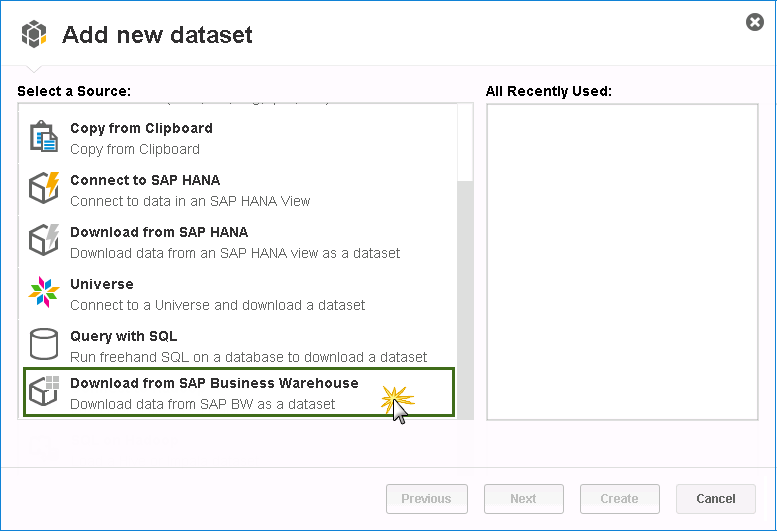Click the Copy from Clipboard icon
Screen dimensions: 777x531
click(44, 136)
